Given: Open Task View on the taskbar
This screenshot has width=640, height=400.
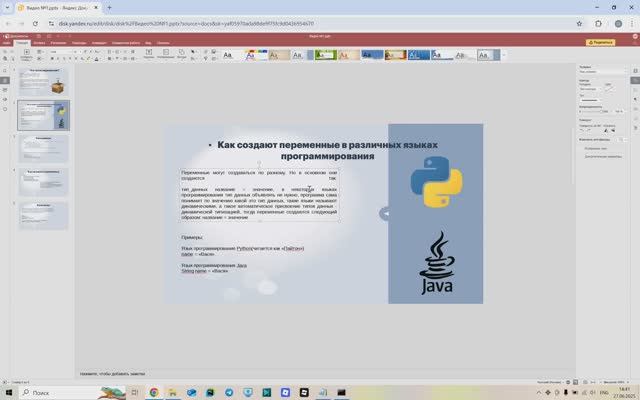Looking at the screenshot, I should (x=135, y=392).
